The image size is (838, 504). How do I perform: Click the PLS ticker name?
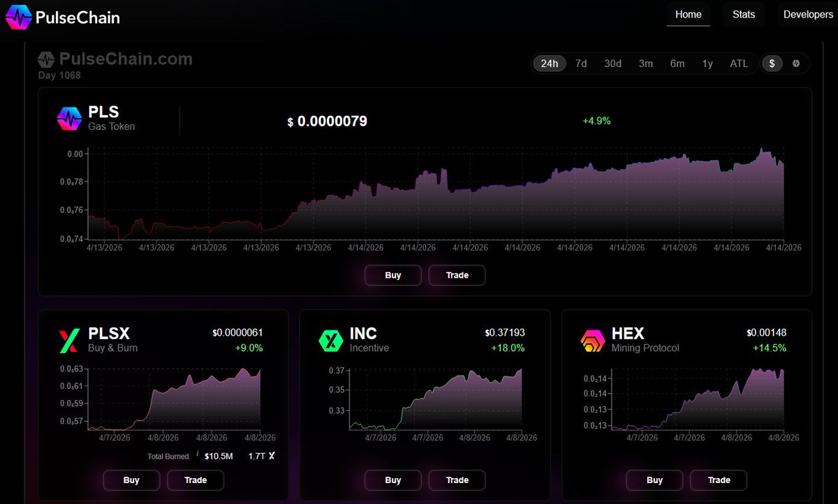coord(103,112)
